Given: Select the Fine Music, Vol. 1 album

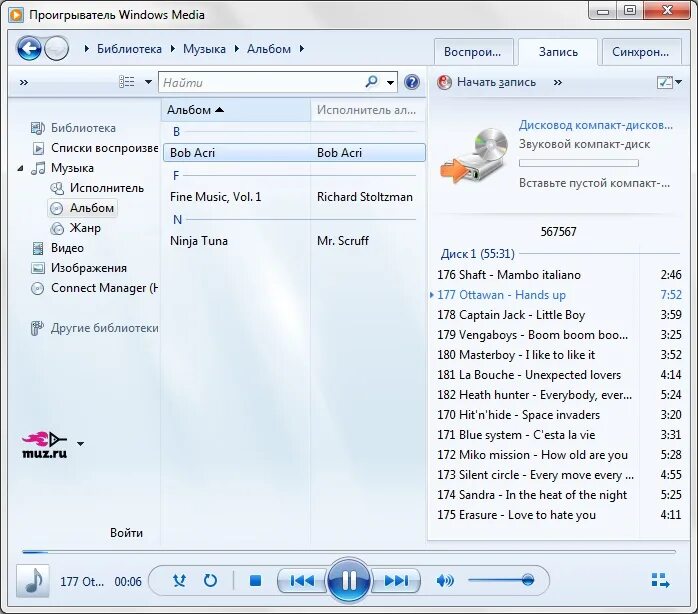Looking at the screenshot, I should [x=294, y=197].
